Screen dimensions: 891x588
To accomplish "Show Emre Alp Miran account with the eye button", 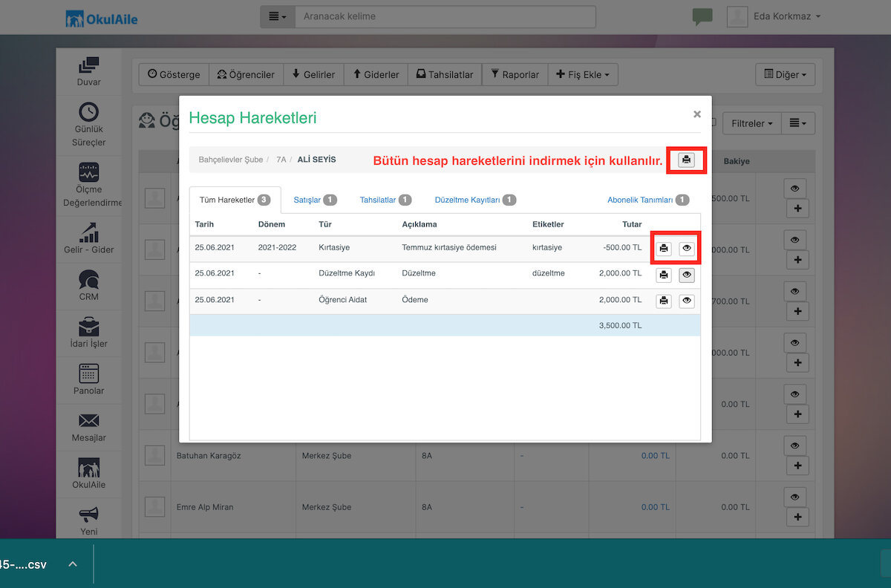I will 794,497.
